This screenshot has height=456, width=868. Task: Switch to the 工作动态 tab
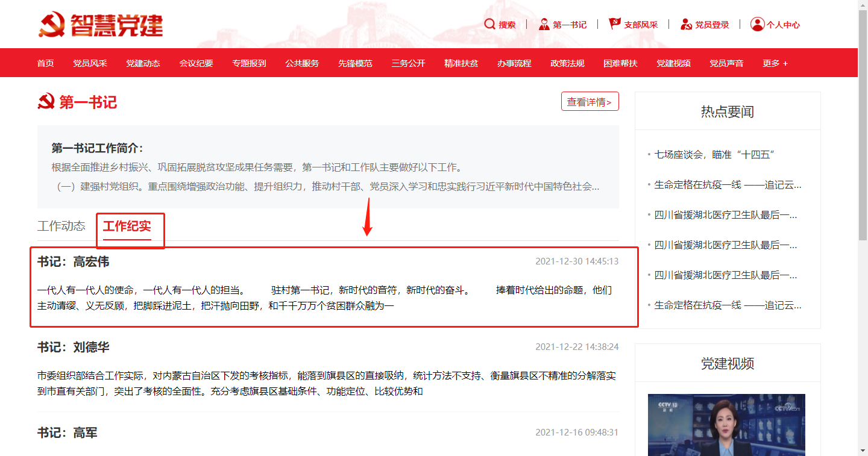(61, 226)
